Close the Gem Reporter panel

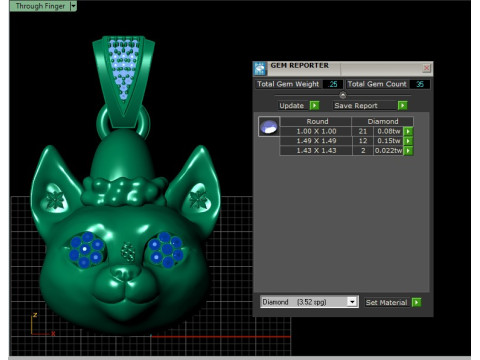[426, 68]
